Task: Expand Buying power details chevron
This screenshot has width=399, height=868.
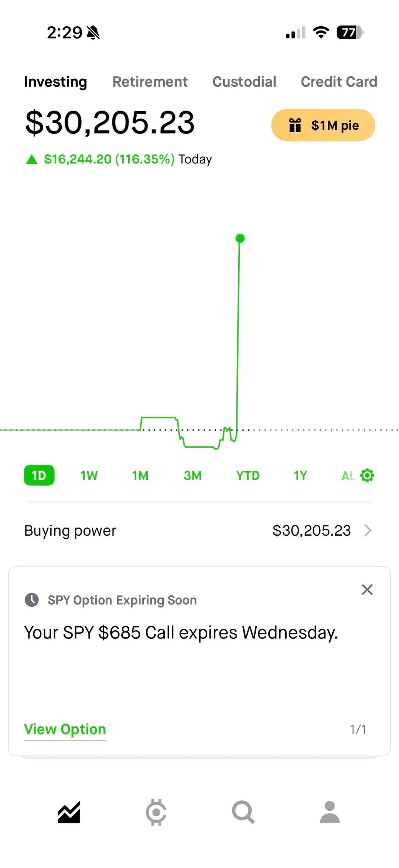Action: [x=368, y=530]
